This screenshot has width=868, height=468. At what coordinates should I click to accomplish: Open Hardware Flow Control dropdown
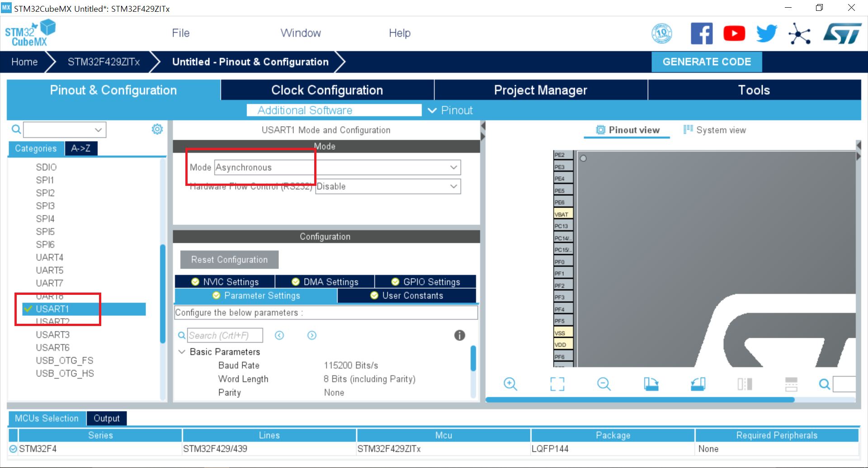pos(388,186)
